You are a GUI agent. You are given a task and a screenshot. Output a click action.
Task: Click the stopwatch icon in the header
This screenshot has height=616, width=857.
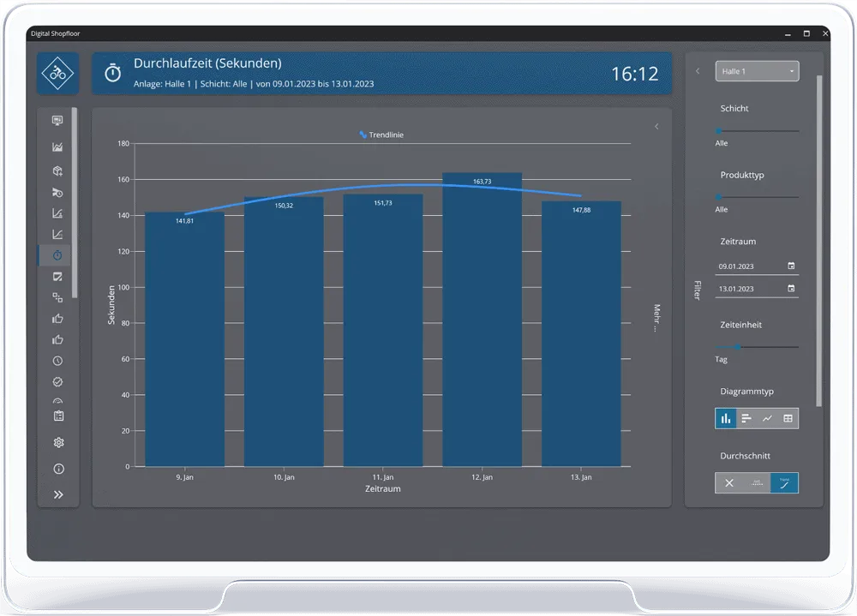(x=112, y=73)
